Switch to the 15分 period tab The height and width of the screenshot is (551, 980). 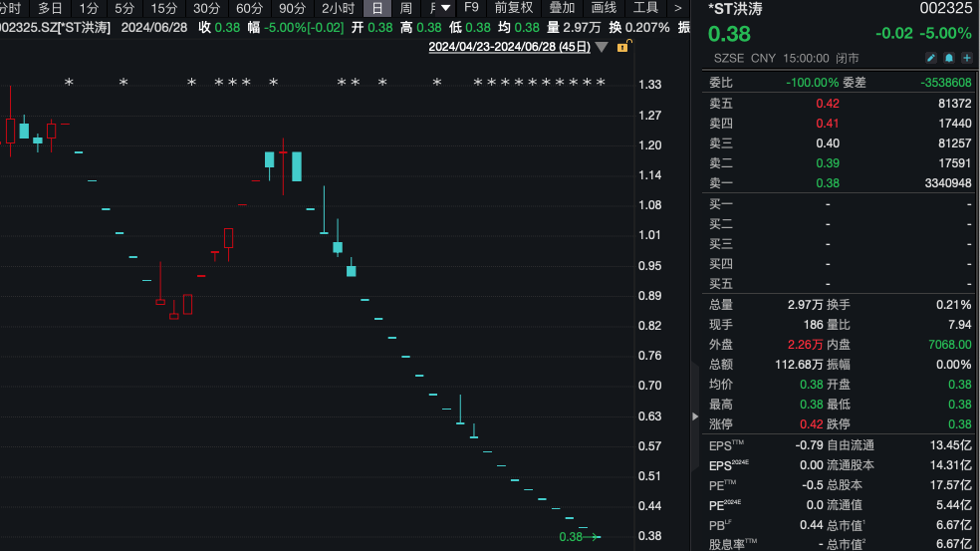(163, 8)
